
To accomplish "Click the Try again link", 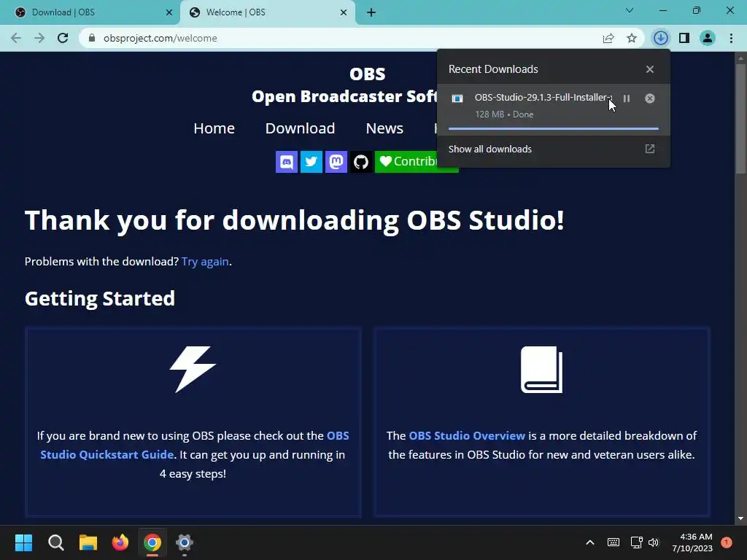I will pyautogui.click(x=205, y=262).
